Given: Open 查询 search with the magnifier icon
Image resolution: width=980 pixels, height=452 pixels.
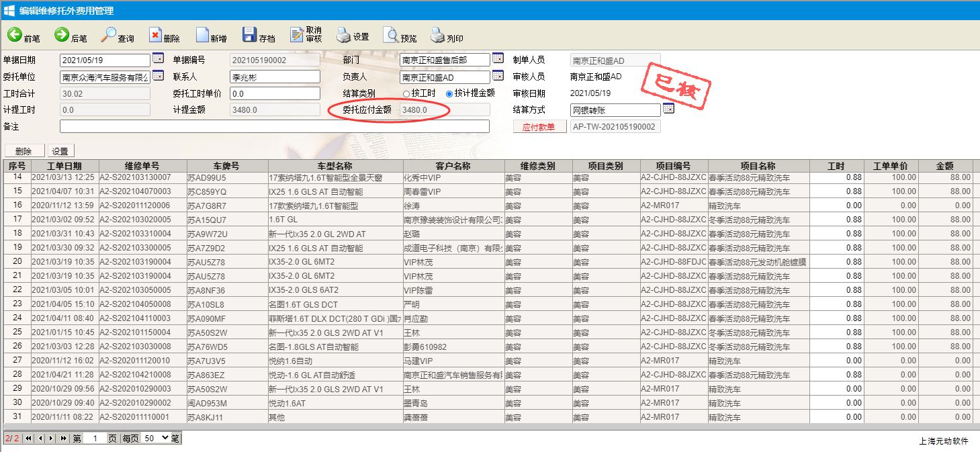Looking at the screenshot, I should click(x=109, y=35).
